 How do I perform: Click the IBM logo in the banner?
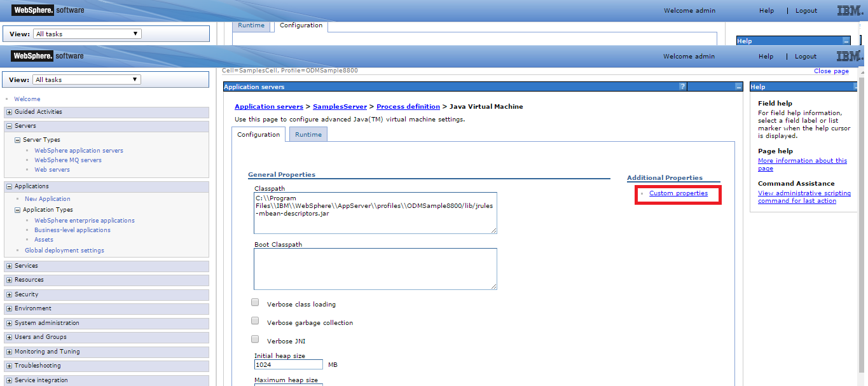point(850,56)
